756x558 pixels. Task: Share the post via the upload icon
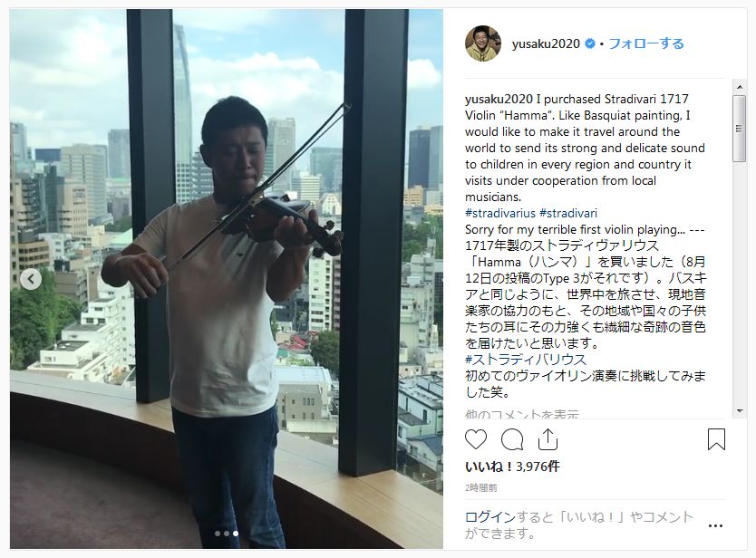[548, 439]
